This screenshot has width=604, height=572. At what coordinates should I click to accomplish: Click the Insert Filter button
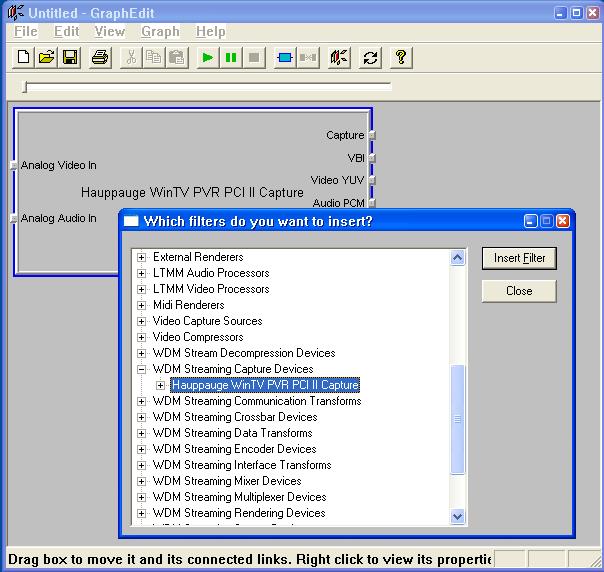[519, 258]
